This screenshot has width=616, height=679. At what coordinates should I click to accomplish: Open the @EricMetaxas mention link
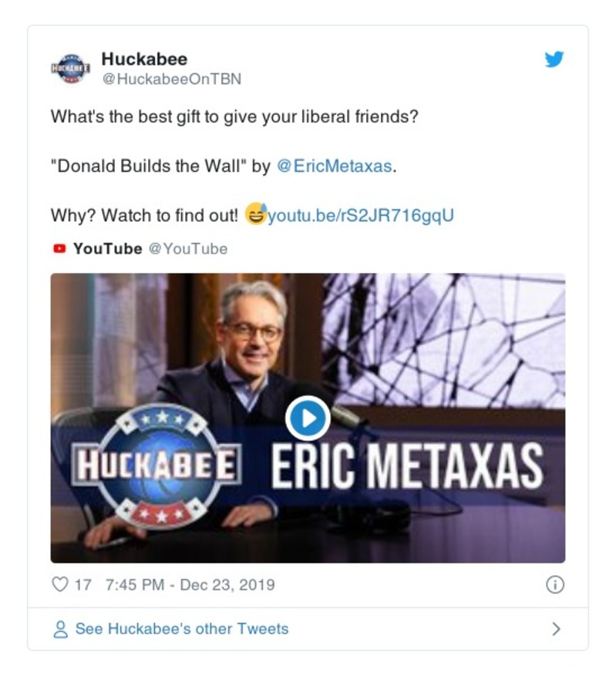pos(335,166)
